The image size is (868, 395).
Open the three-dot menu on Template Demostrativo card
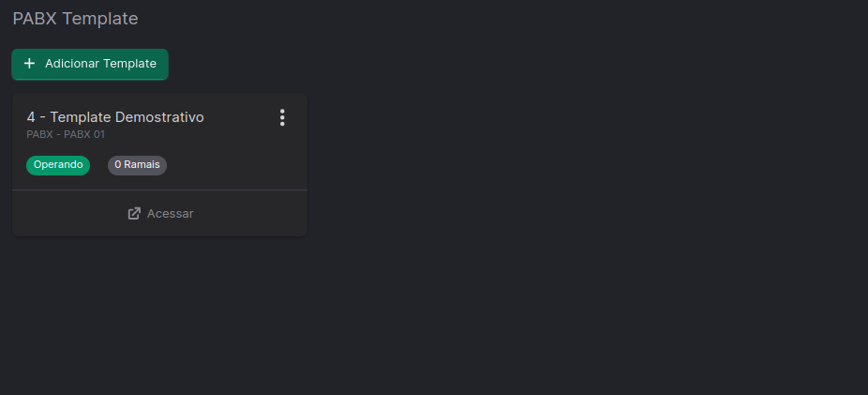point(282,117)
